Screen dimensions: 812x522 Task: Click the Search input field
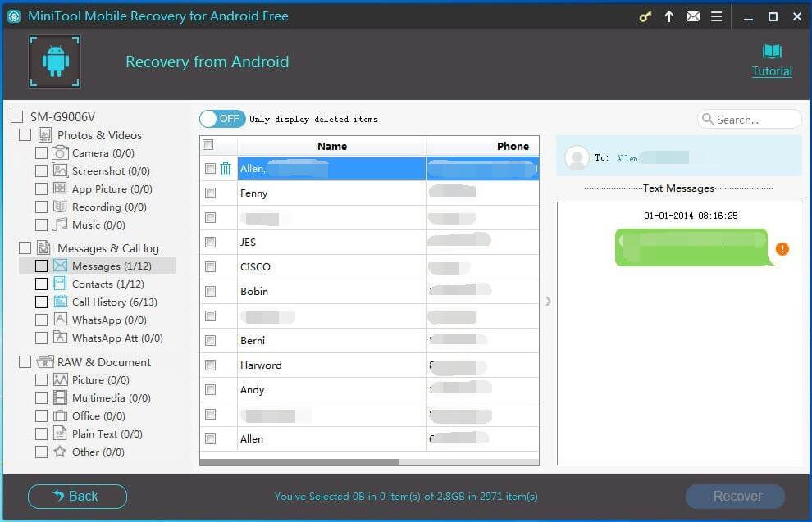pos(750,120)
